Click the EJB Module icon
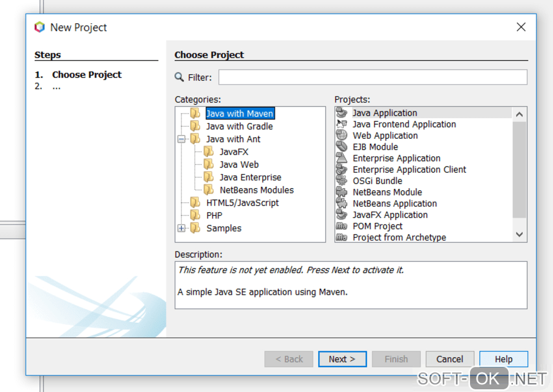Viewport: 553px width, 392px height. (342, 147)
